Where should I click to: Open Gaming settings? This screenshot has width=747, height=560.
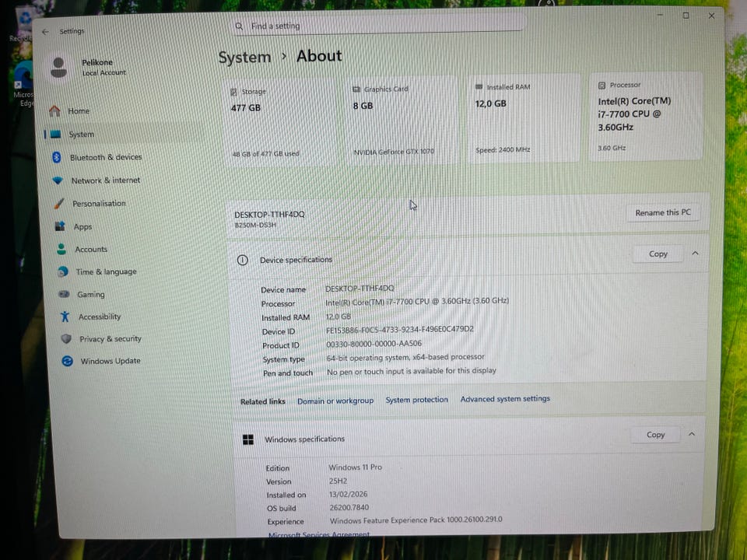91,294
